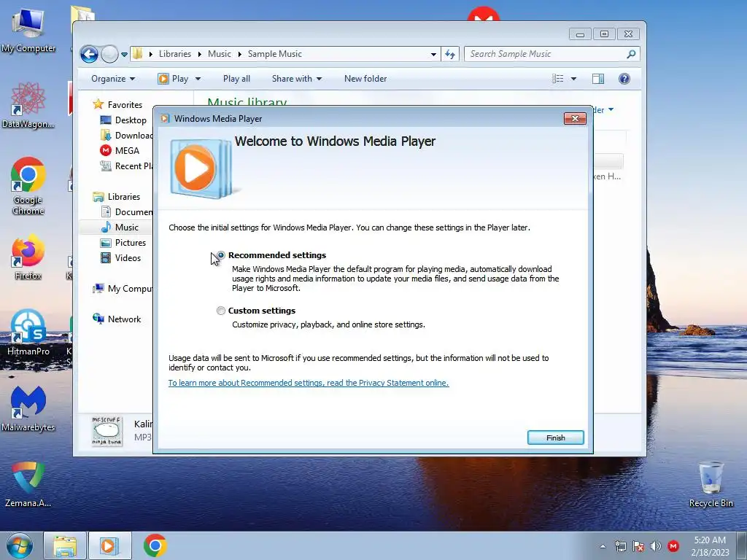Toggle the preview pane icon
This screenshot has width=747, height=560.
[x=598, y=79]
